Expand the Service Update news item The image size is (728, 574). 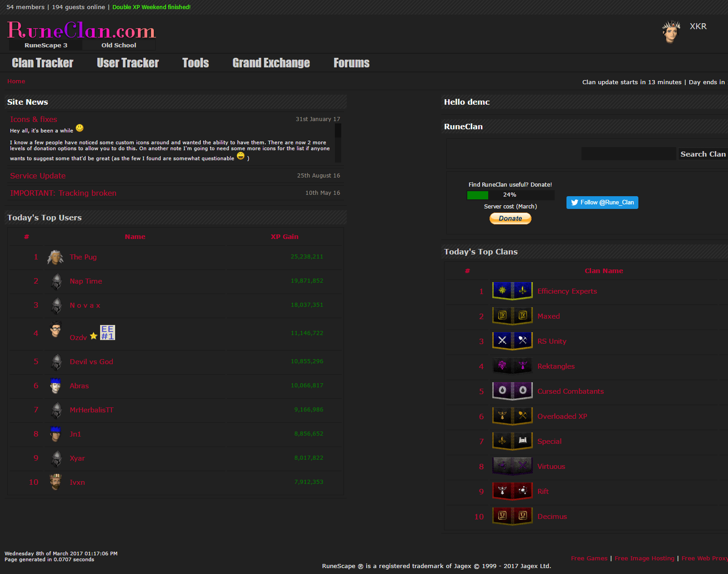point(38,176)
